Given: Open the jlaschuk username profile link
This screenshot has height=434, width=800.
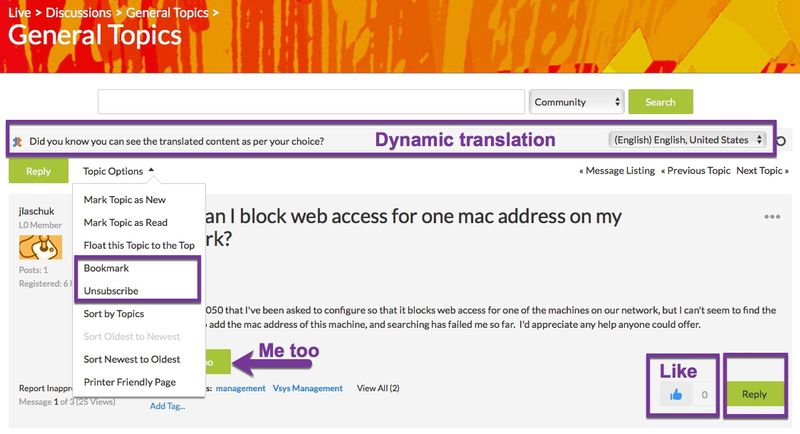Looking at the screenshot, I should point(36,211).
